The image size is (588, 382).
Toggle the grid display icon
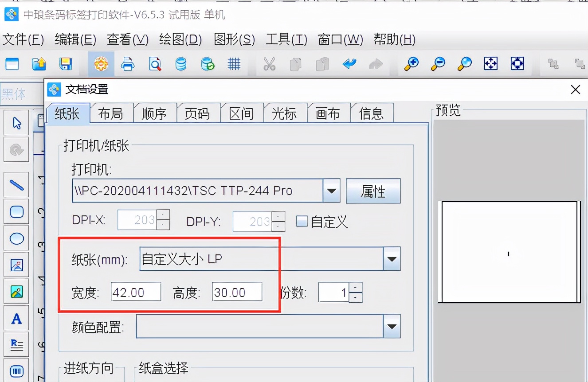coord(234,63)
